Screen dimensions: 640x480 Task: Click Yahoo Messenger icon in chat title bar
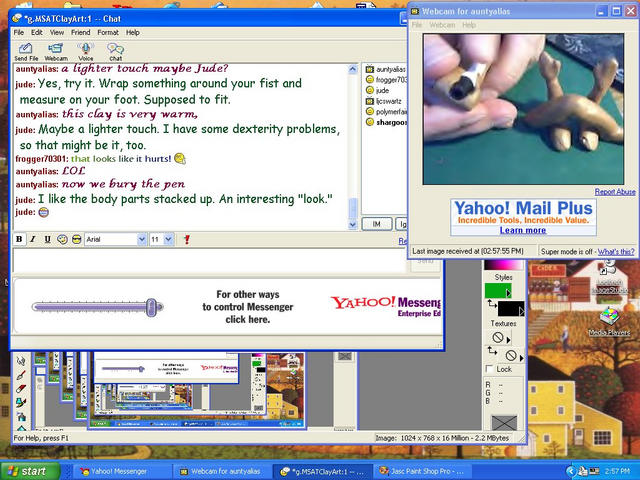coord(17,18)
